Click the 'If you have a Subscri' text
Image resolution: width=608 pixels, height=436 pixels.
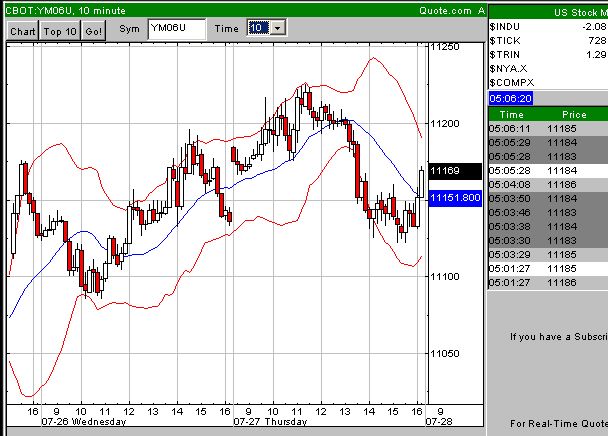559,336
